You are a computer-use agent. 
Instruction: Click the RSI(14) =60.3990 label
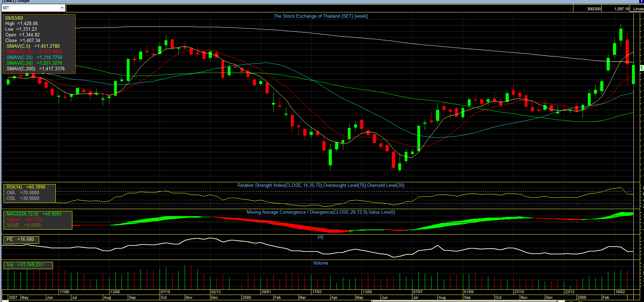(25, 187)
